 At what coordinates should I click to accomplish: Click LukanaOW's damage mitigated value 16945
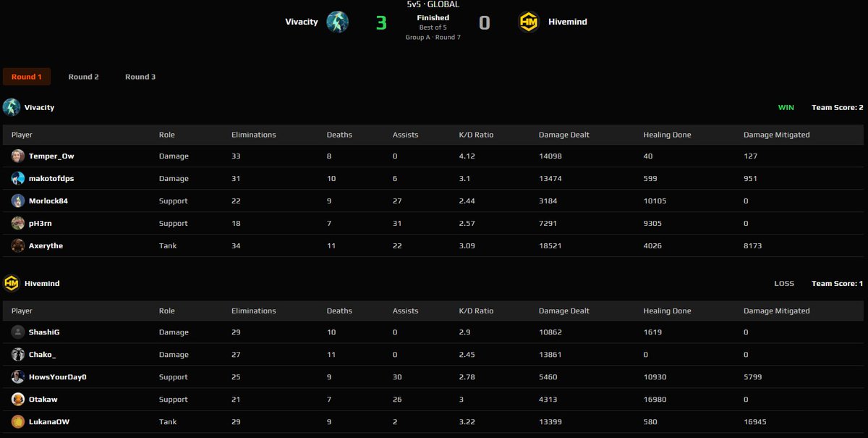[x=755, y=421]
